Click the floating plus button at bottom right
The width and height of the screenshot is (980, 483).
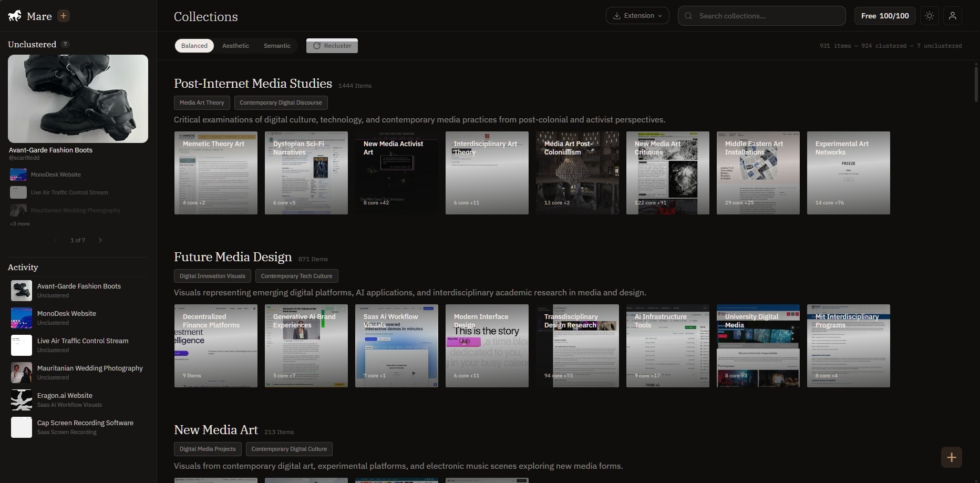(952, 457)
